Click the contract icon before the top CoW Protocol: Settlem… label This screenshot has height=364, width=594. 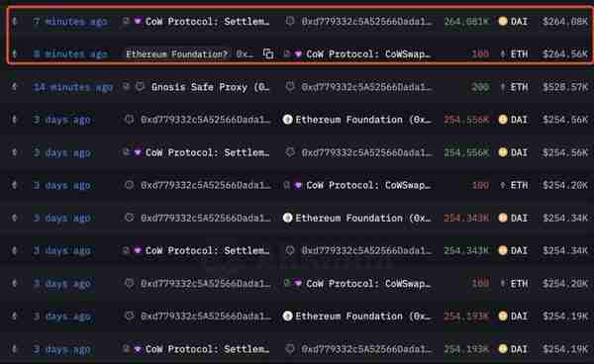[x=126, y=21]
